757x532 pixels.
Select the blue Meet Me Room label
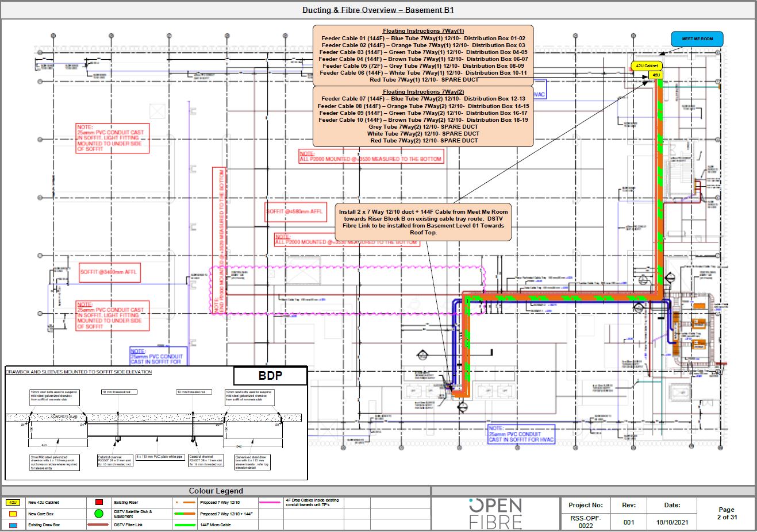pyautogui.click(x=697, y=39)
